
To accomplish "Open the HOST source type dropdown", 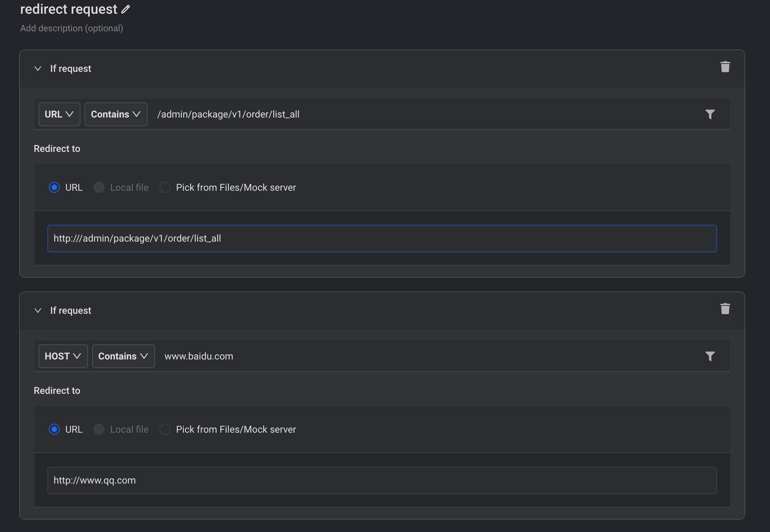I will (x=63, y=356).
